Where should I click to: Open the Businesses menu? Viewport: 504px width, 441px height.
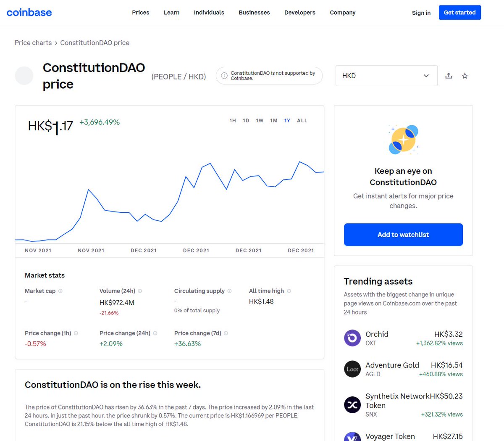[x=254, y=13]
